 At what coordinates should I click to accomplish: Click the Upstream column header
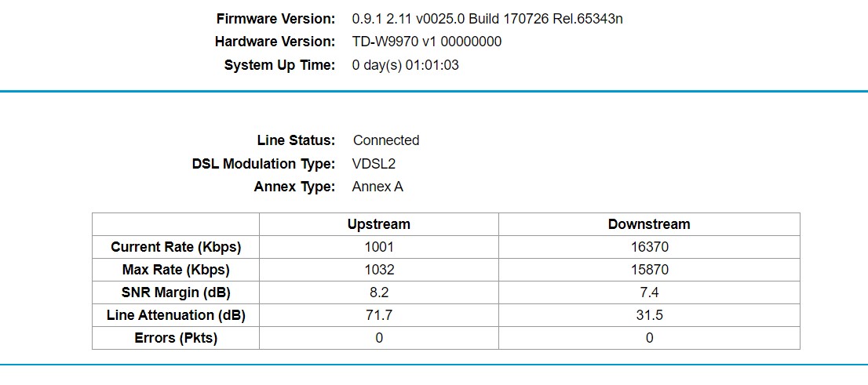[378, 224]
